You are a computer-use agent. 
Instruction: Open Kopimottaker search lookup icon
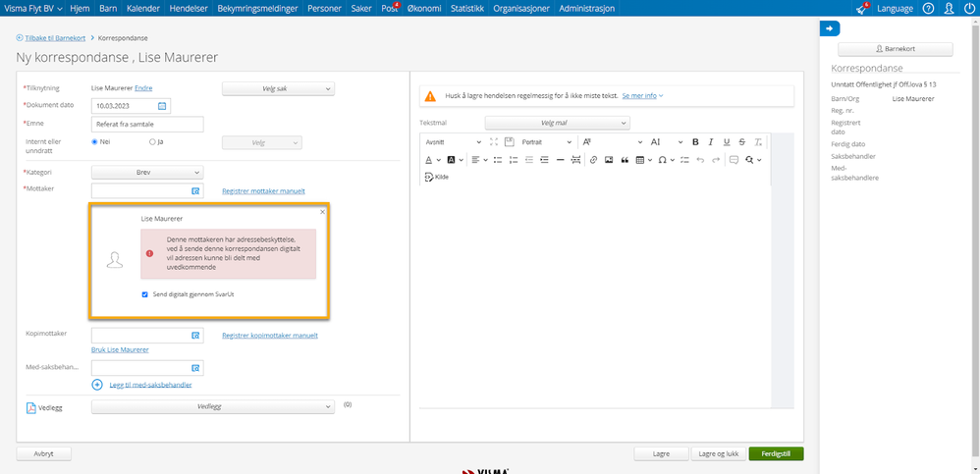195,336
